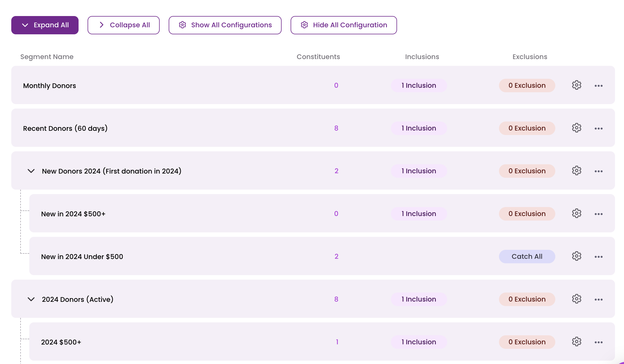Open gear for New in 2024 $500+ segment
The height and width of the screenshot is (364, 624).
point(576,214)
